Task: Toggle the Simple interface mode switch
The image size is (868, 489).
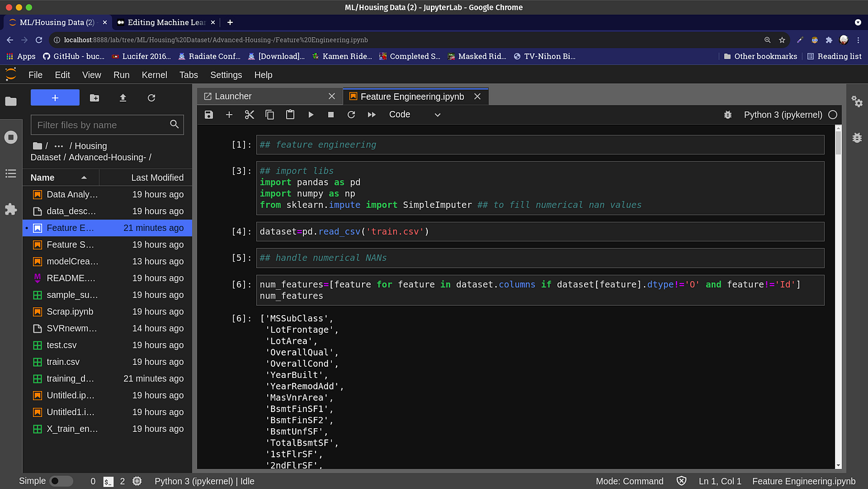Action: pos(61,481)
